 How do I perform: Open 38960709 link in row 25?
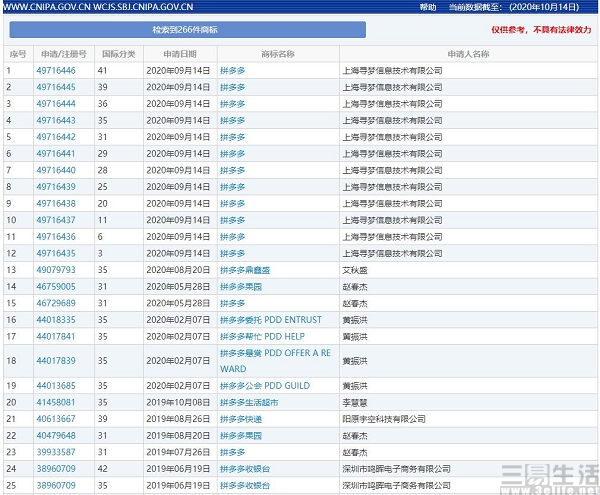point(56,485)
